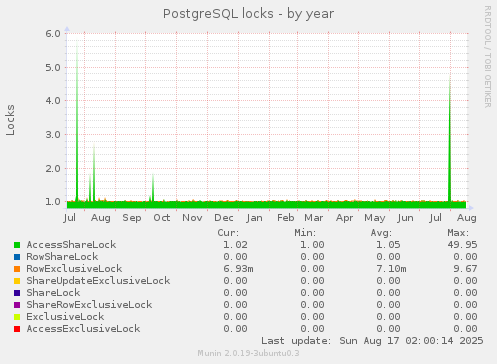This screenshot has width=497, height=364.
Task: Click the Munin version footer text
Action: pyautogui.click(x=248, y=353)
